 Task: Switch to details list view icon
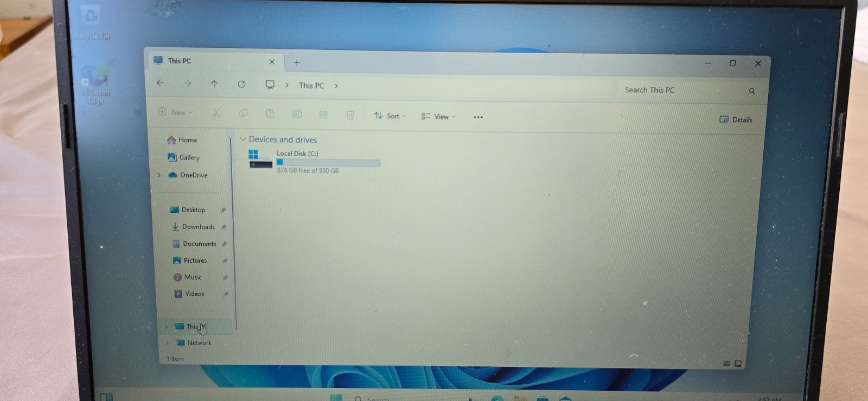[726, 364]
